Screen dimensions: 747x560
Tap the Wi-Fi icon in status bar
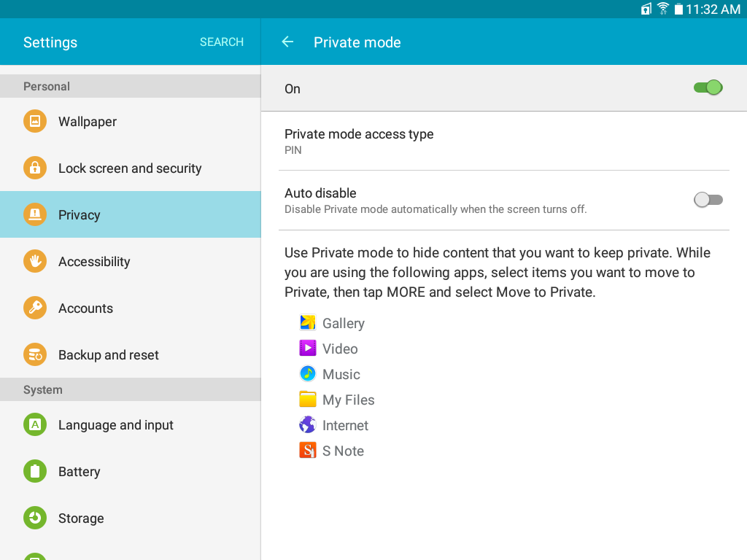tap(662, 9)
